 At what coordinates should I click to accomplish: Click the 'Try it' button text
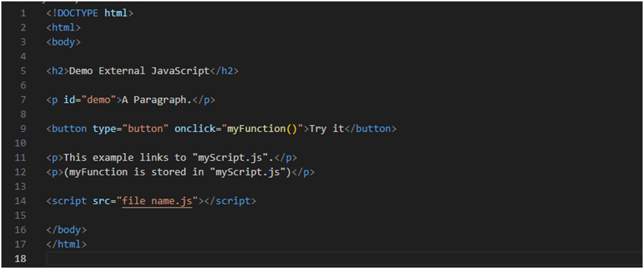[327, 129]
